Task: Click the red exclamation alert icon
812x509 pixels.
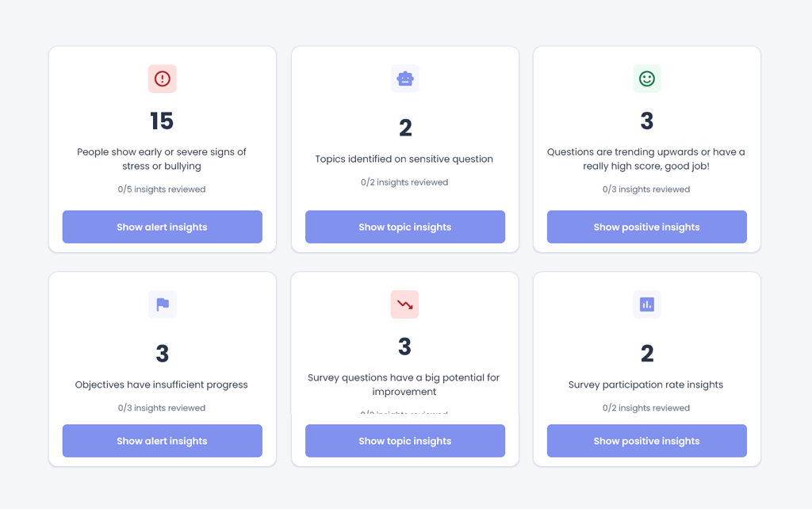Action: tap(163, 78)
